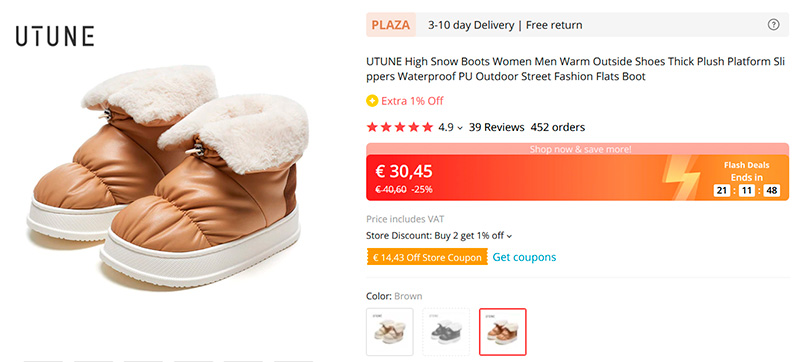Select the beige color swatch
The width and height of the screenshot is (800, 362).
click(389, 332)
